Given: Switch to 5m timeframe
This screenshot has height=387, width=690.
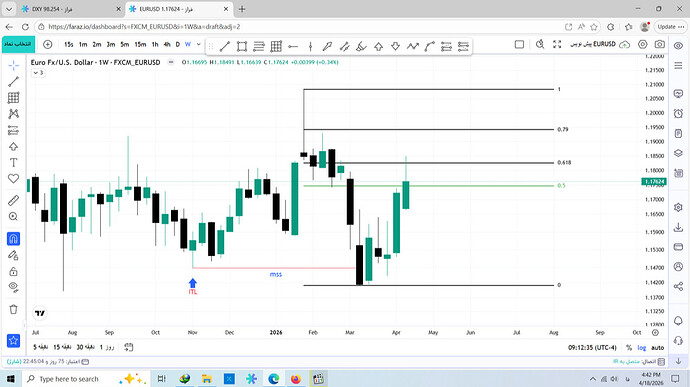Looking at the screenshot, I should tap(125, 44).
